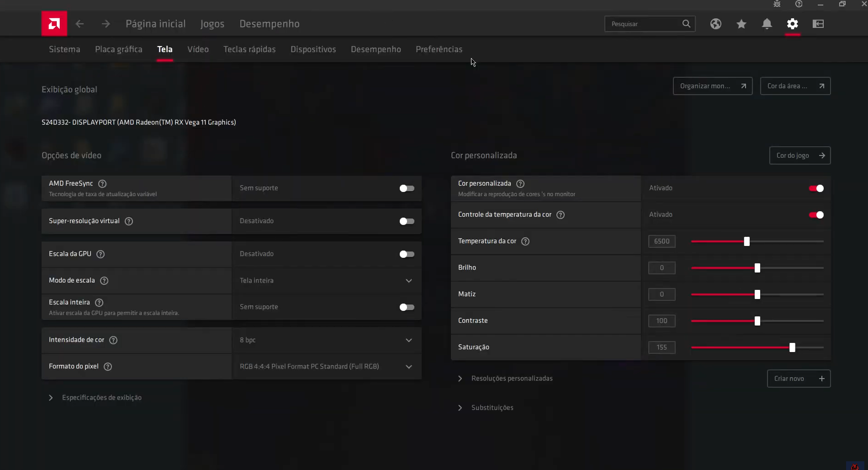Toggle AMD FreeSync switch
The width and height of the screenshot is (868, 470).
[x=407, y=188]
